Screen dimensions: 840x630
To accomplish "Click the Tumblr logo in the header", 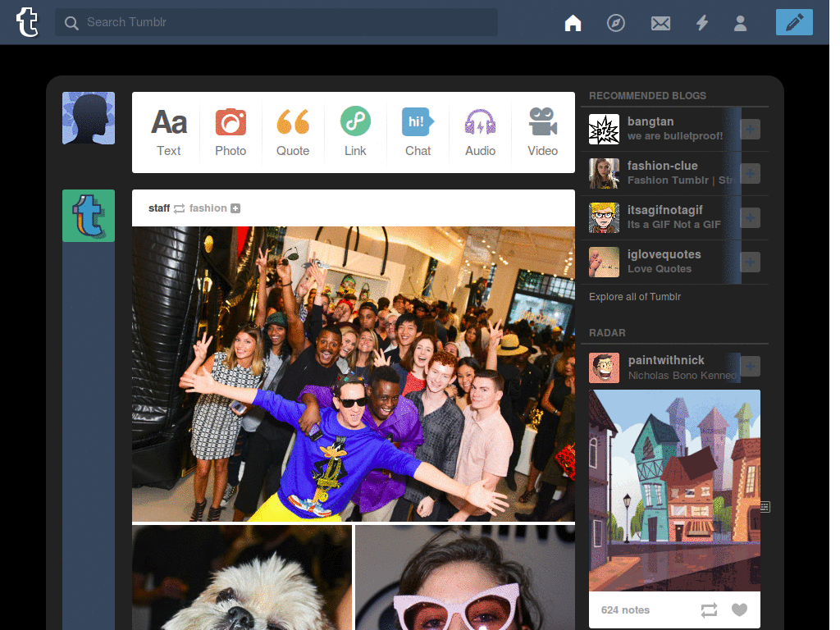I will (x=27, y=22).
